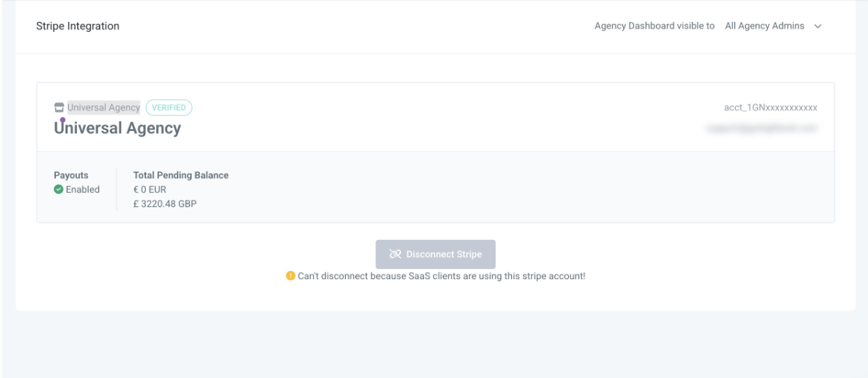Click the broken link icon in Disconnect Stripe
The image size is (868, 378).
(x=395, y=254)
